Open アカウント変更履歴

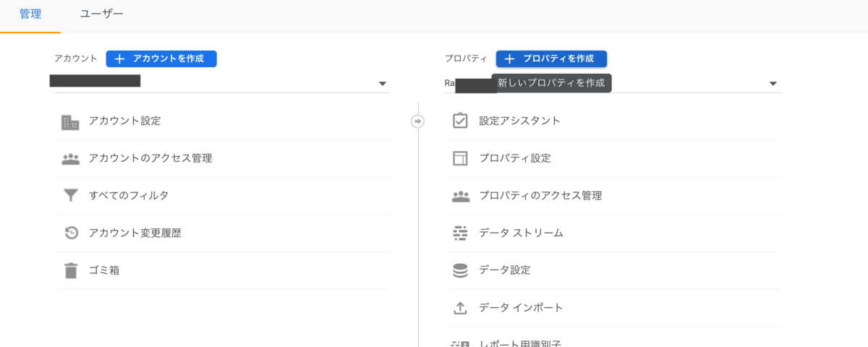tap(222, 234)
